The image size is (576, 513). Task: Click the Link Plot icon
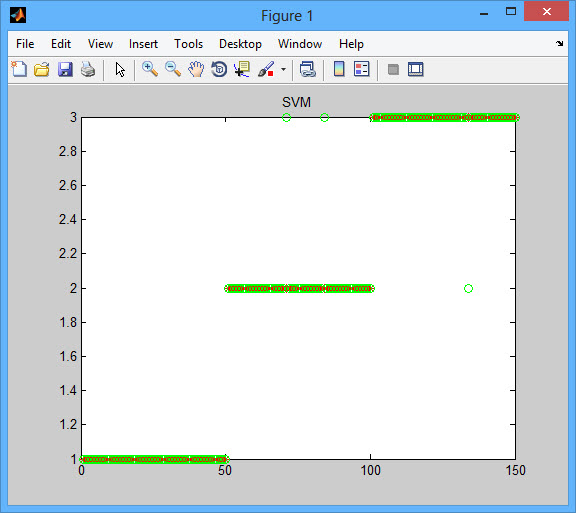307,69
